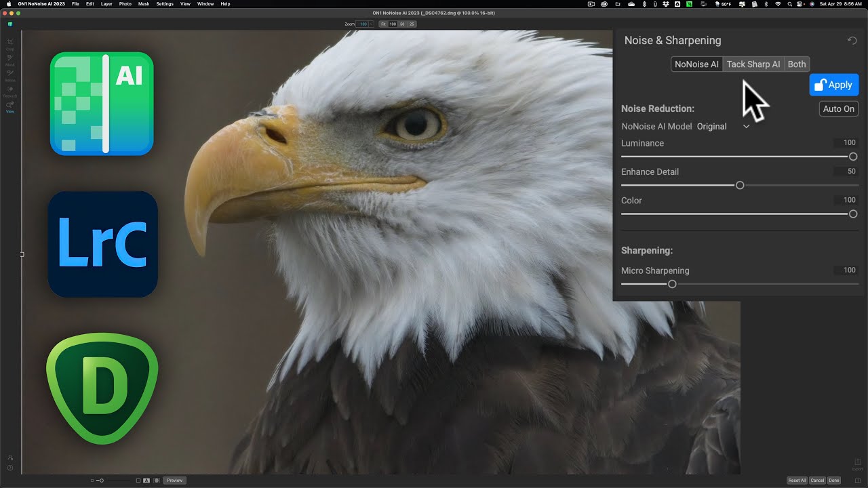Open Spotlight search in menu bar
The image size is (868, 488).
(x=790, y=4)
